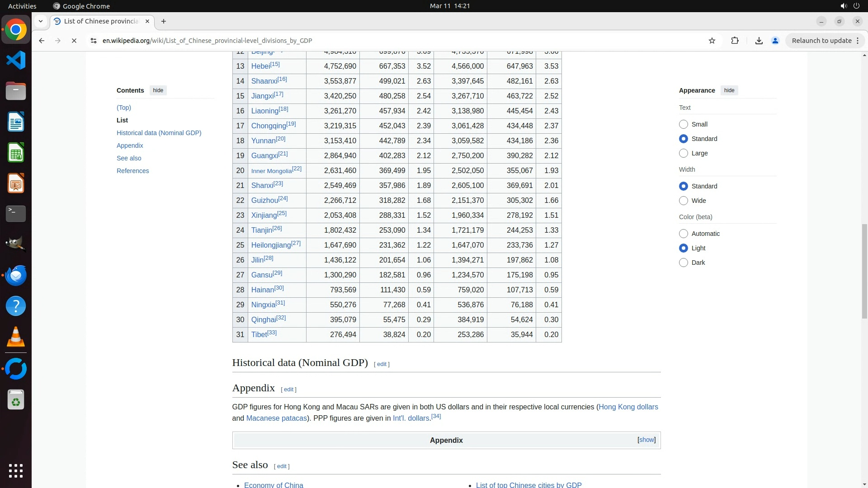This screenshot has height=488, width=868.
Task: Click Relaunch to update button
Action: click(821, 41)
